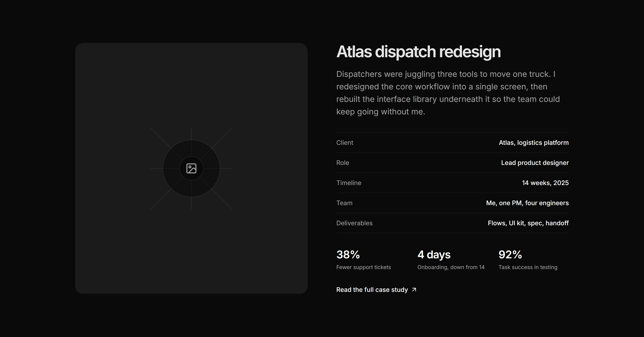Click the Timeline label
The height and width of the screenshot is (337, 644).
(x=349, y=183)
